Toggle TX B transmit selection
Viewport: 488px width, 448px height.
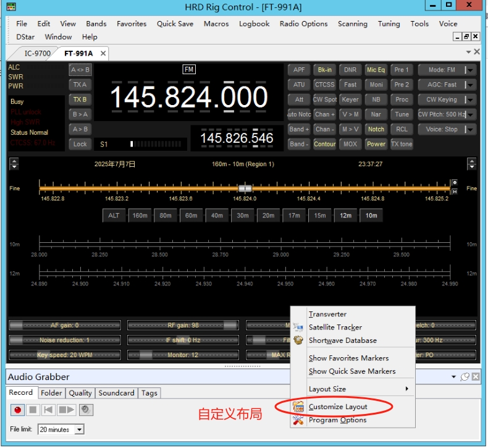[80, 99]
